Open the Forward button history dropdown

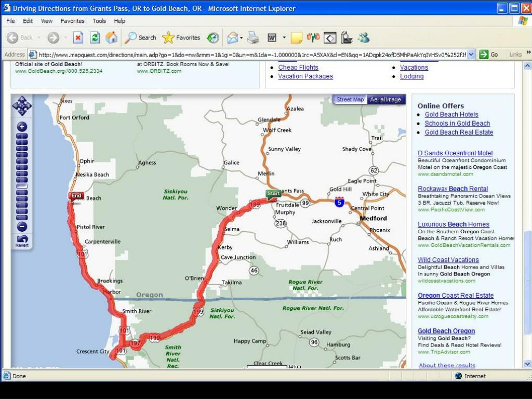[65, 37]
